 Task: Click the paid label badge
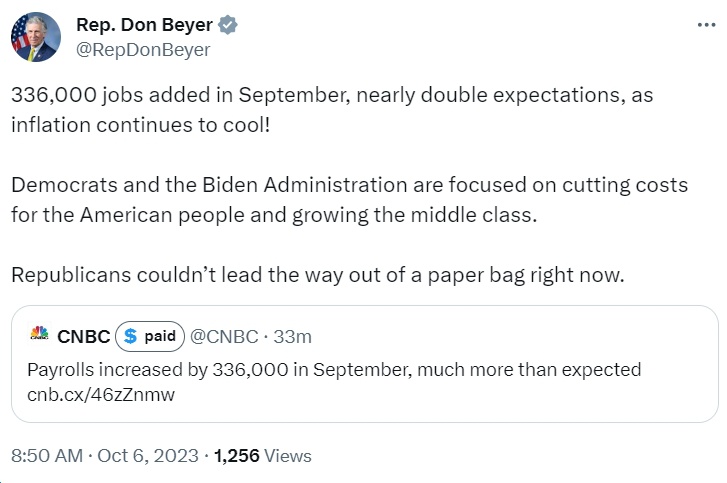150,336
